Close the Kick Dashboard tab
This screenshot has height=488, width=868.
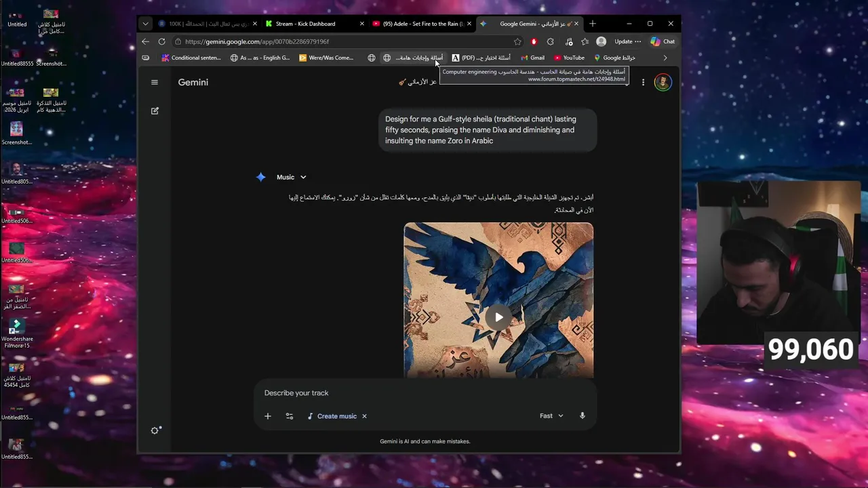point(361,24)
